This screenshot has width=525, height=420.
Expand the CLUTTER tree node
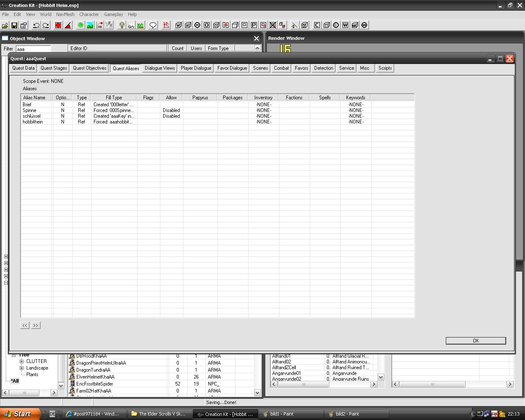(22, 361)
